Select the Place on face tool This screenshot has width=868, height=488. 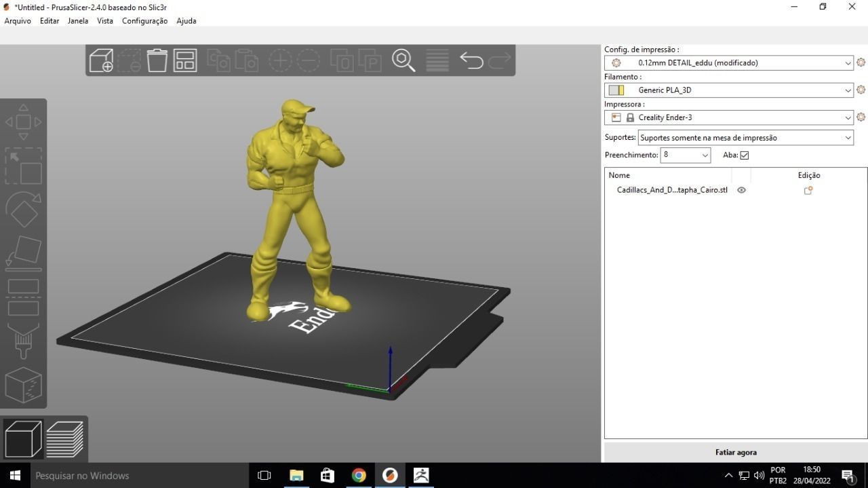23,253
